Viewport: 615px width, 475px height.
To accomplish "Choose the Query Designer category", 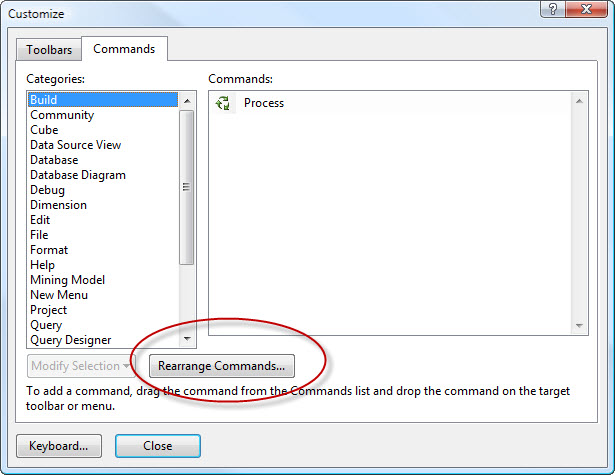I will pos(103,340).
